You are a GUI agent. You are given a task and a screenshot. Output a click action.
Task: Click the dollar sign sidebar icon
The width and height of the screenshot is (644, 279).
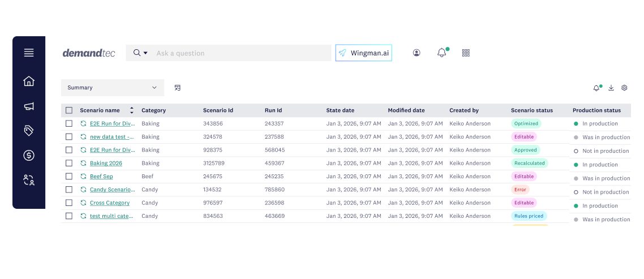pyautogui.click(x=29, y=156)
